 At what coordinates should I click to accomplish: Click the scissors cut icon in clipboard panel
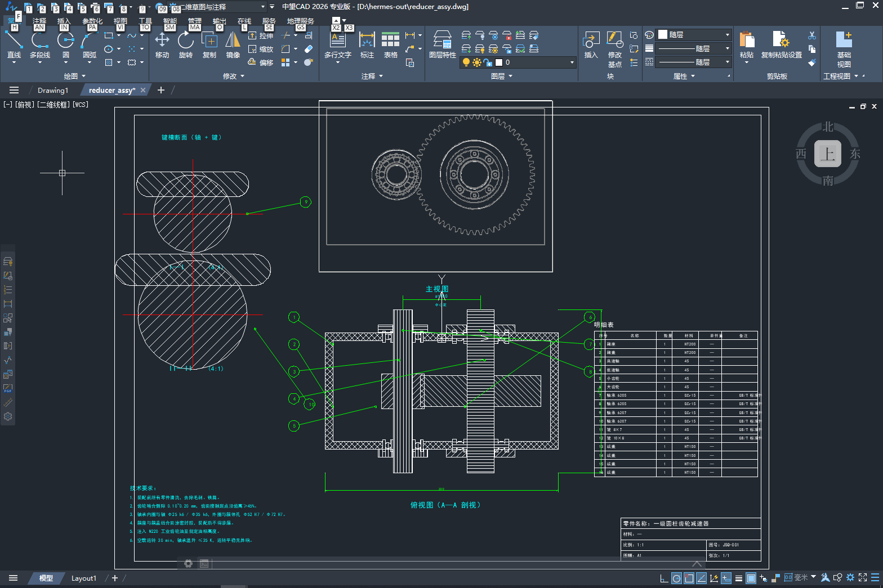(812, 35)
